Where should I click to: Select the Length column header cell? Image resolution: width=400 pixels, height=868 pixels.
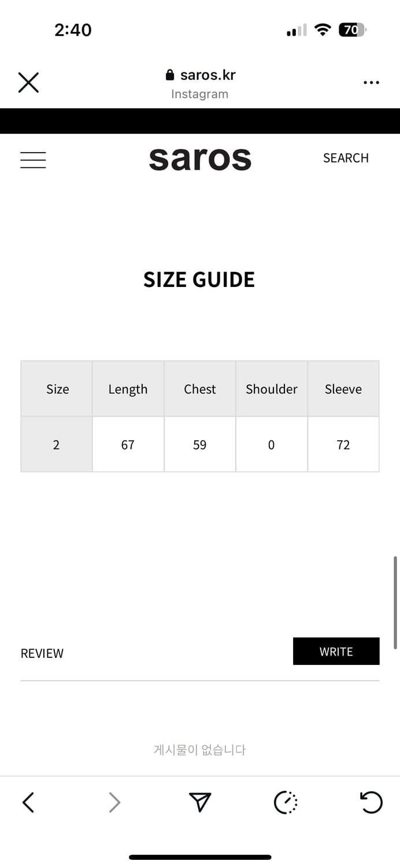[128, 389]
